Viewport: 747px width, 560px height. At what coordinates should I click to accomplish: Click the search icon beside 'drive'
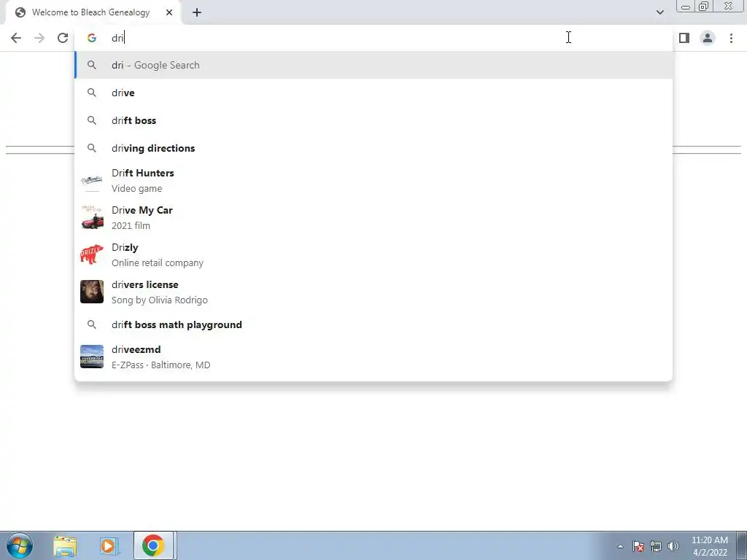pos(91,93)
